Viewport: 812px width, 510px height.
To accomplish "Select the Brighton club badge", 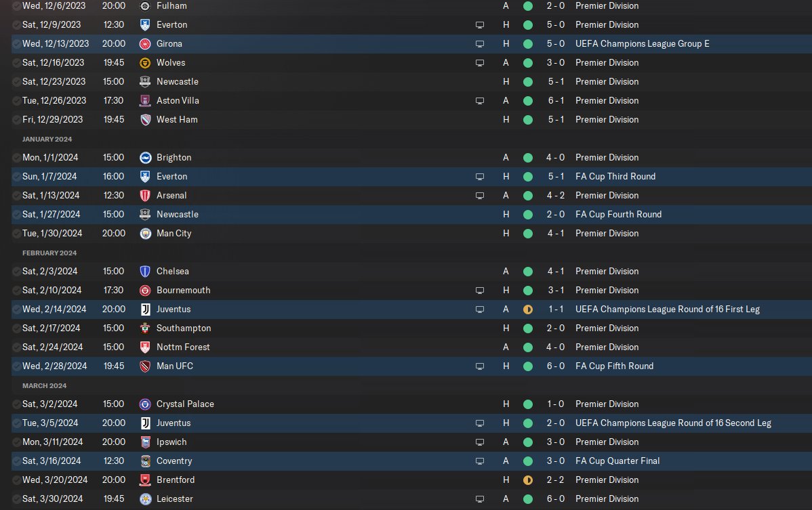I will pos(145,158).
